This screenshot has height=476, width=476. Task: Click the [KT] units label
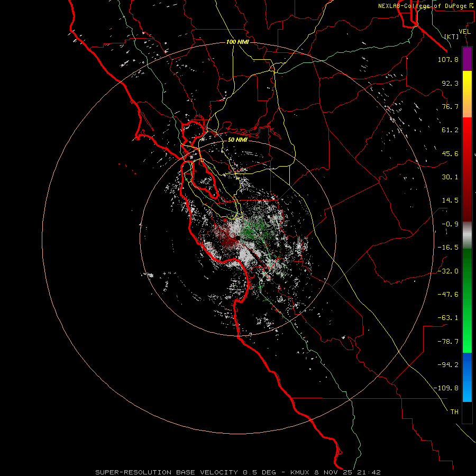[452, 36]
